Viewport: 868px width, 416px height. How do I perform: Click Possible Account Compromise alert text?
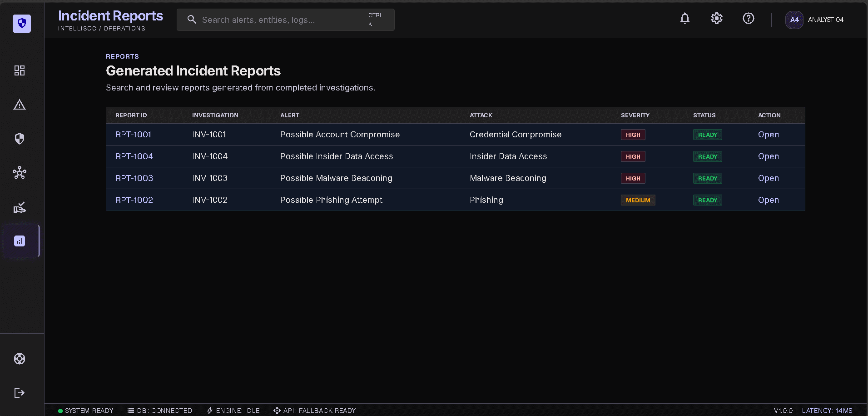[340, 135]
